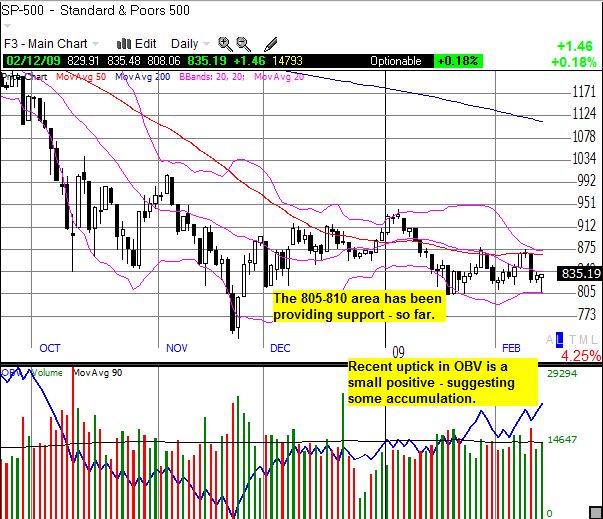This screenshot has width=603, height=519.
Task: Select the MovAvg 90 indicator label
Action: click(x=98, y=373)
